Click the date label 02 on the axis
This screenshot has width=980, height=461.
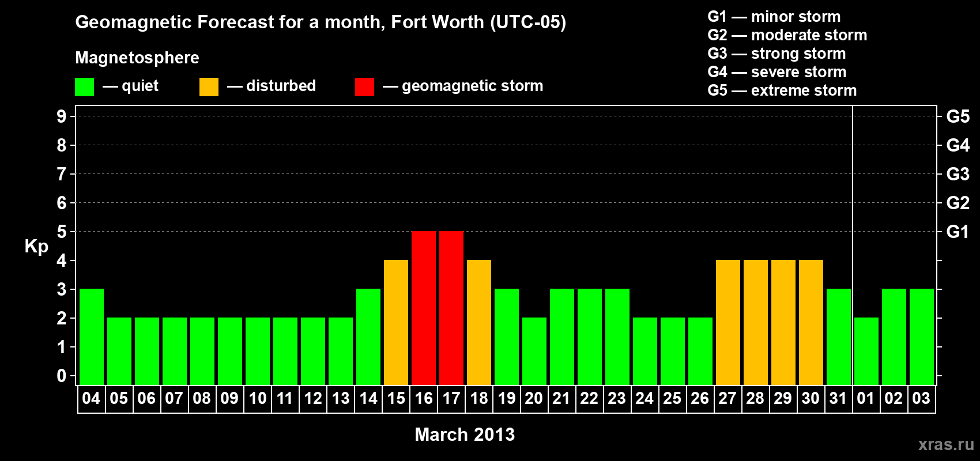click(894, 398)
